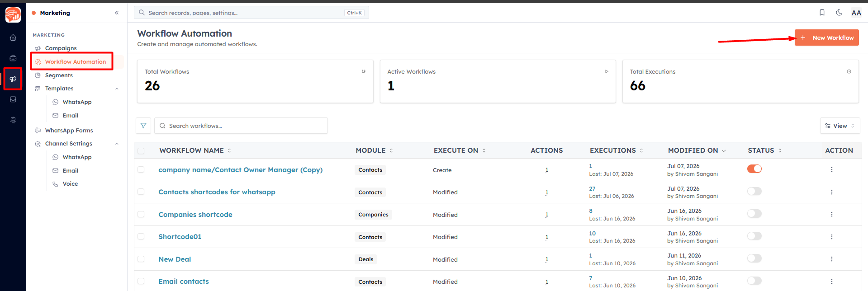Sort by Execute On column

(x=460, y=150)
